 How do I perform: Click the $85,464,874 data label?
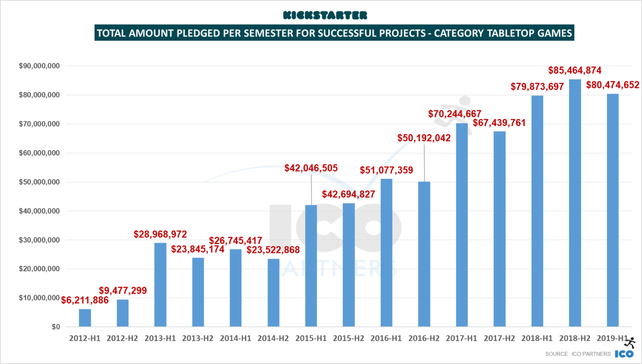[575, 70]
